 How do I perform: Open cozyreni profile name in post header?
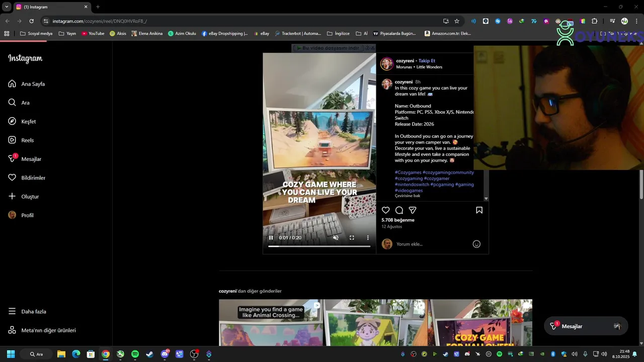(x=405, y=61)
